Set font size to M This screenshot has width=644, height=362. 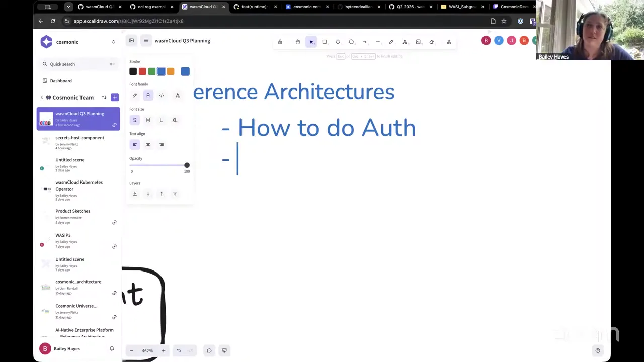tap(148, 120)
